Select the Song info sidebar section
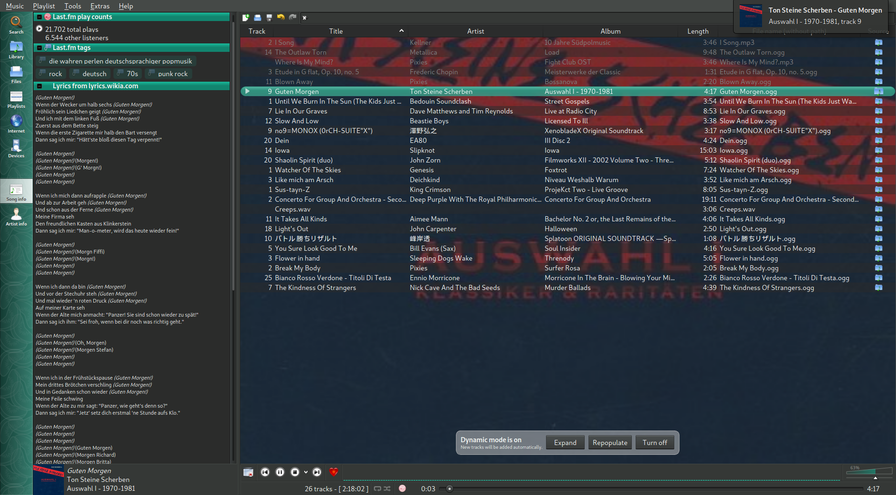 tap(16, 191)
